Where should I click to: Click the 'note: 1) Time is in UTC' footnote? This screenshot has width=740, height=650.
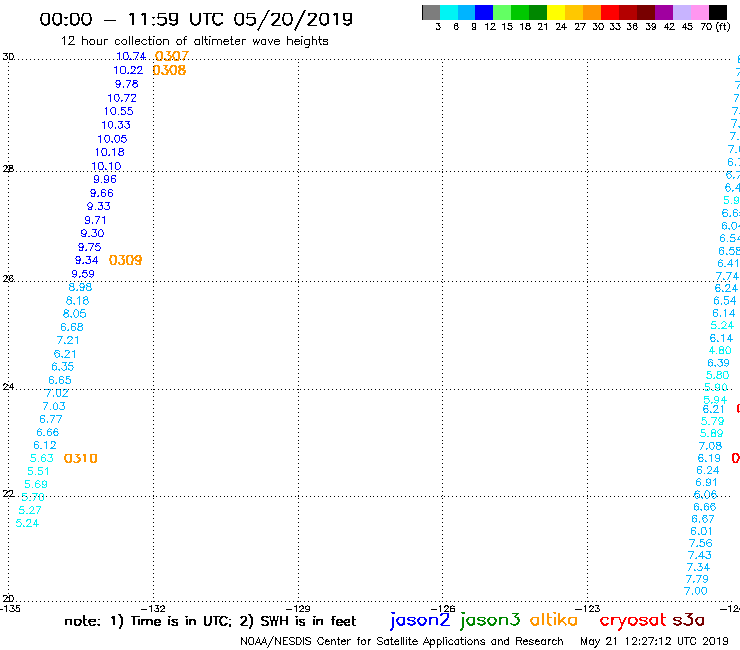[x=148, y=621]
